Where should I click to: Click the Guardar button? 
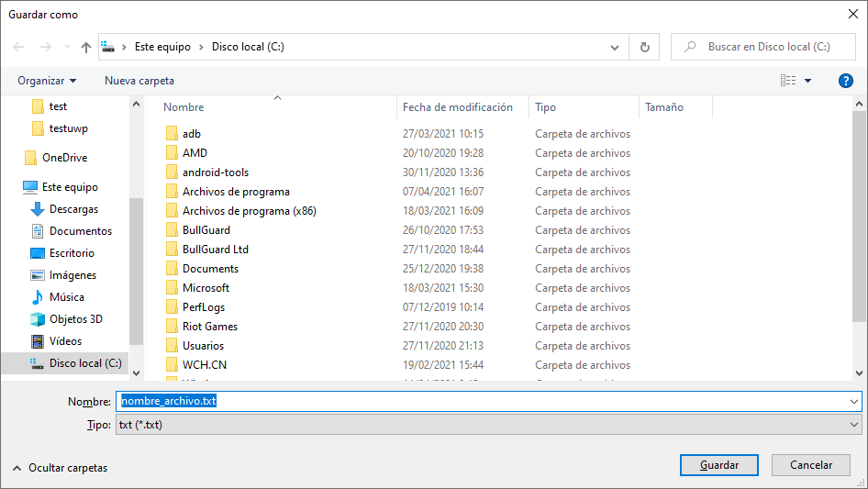719,465
